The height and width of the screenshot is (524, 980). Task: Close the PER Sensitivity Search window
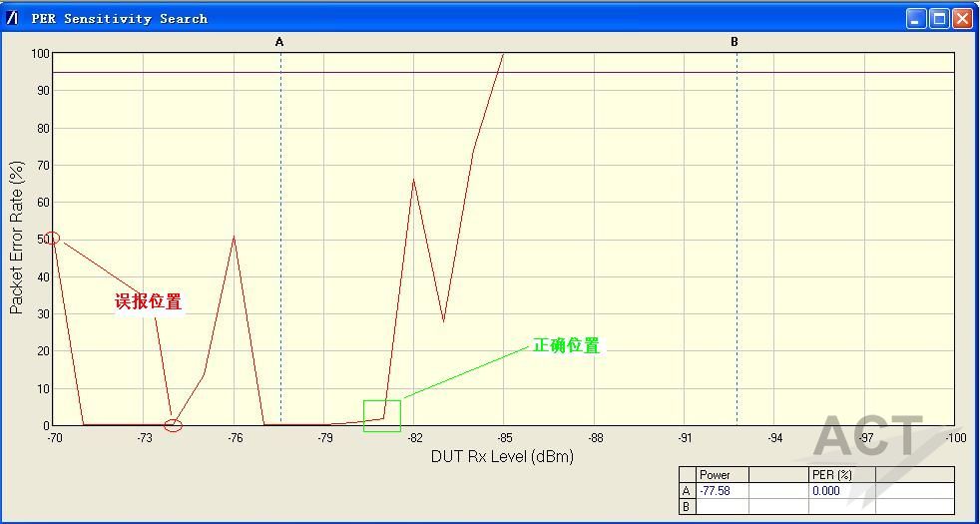click(962, 18)
